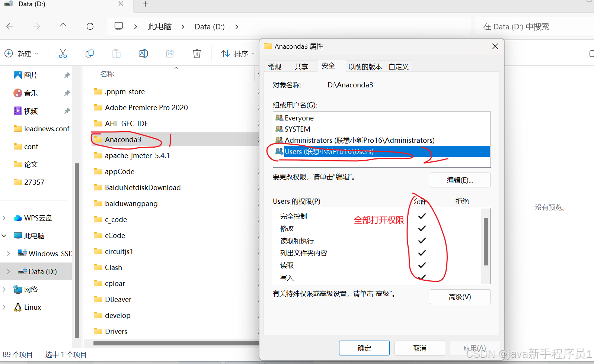This screenshot has width=594, height=364.
Task: Open a new Explorer tab with plus
Action: tap(146, 4)
